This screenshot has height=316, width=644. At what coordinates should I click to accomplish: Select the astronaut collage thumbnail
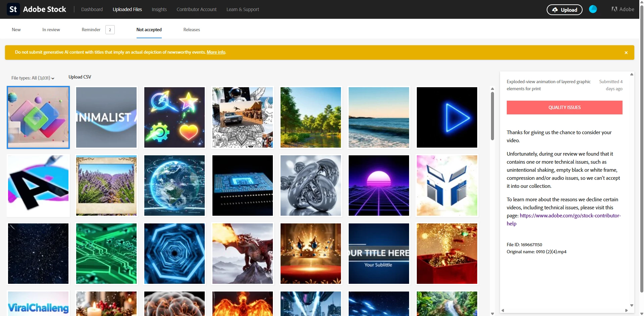(x=243, y=117)
